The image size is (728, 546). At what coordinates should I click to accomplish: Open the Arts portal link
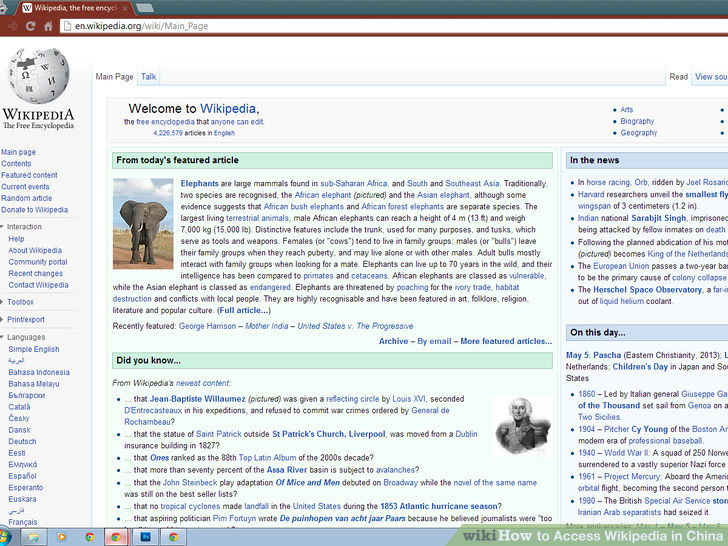pos(627,110)
